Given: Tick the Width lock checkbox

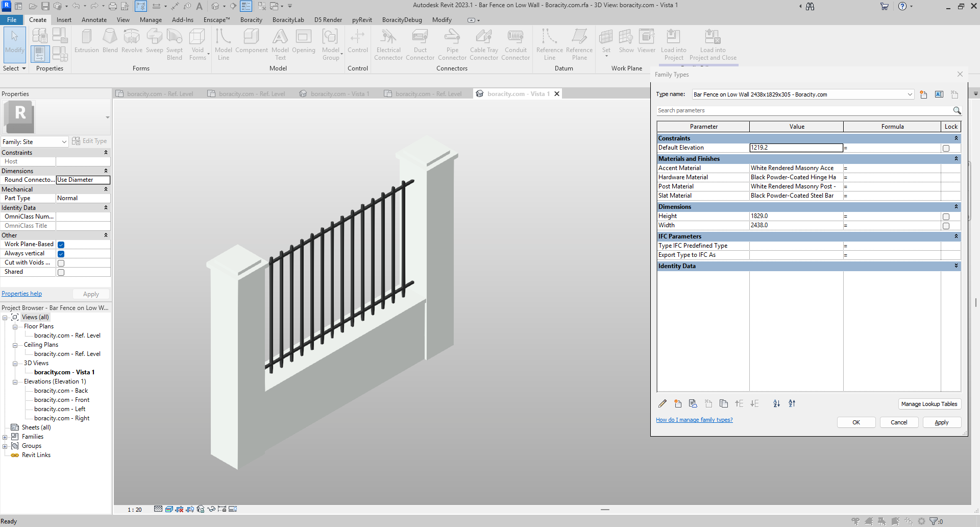Looking at the screenshot, I should point(946,226).
